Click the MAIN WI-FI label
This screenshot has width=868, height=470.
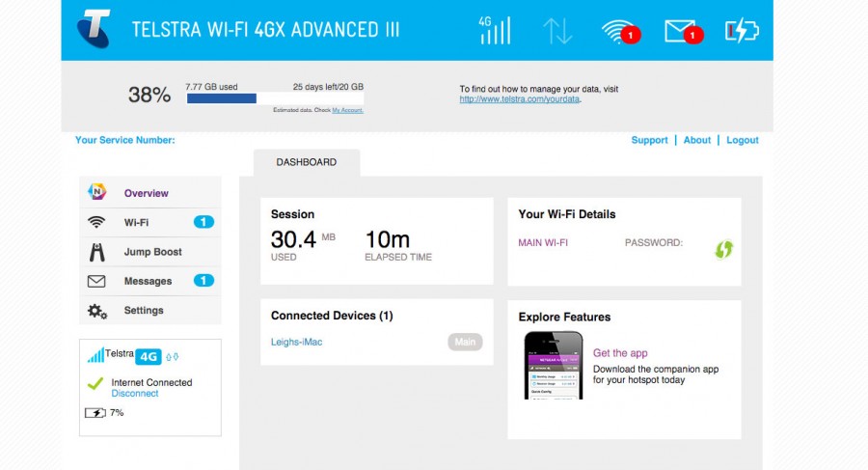click(543, 243)
